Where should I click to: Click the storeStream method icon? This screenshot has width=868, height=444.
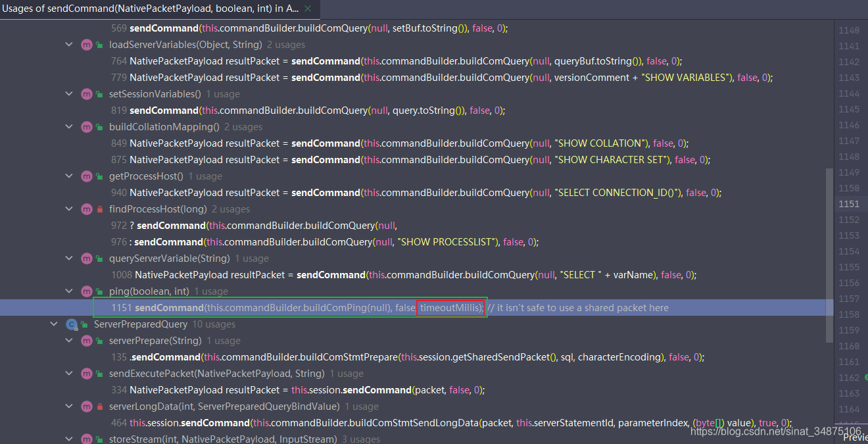coord(86,439)
